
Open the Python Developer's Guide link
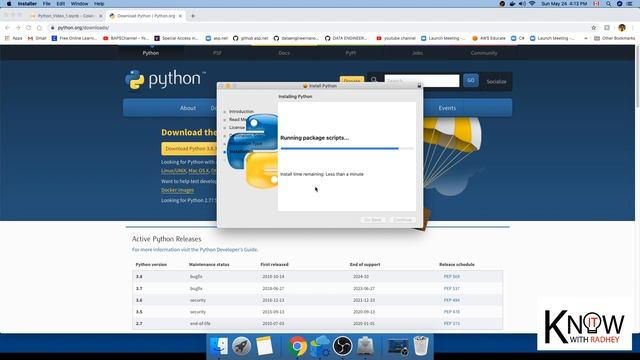(x=229, y=249)
